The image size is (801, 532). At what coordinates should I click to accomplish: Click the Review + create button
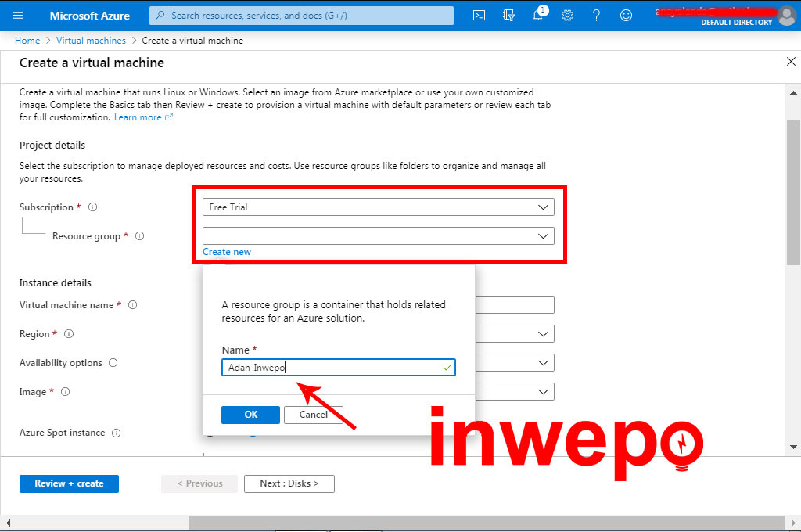pos(69,483)
